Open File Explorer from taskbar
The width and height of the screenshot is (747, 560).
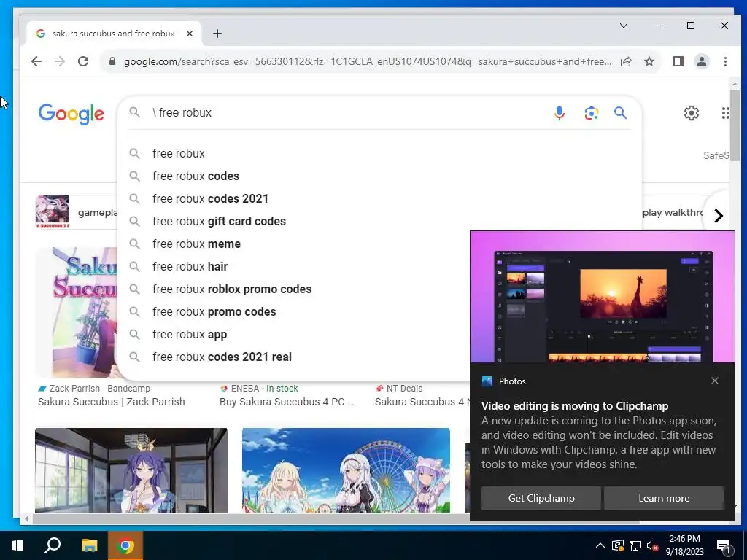89,545
